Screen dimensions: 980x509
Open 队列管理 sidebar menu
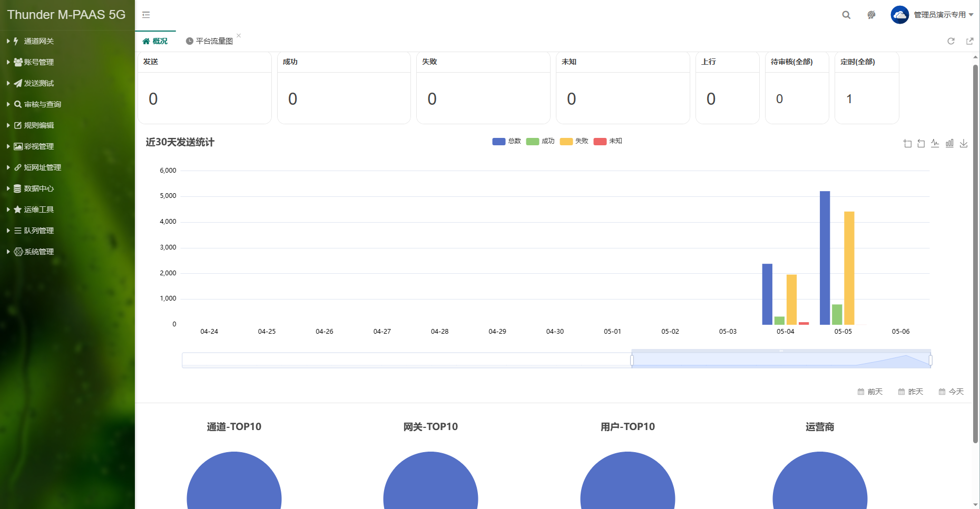[38, 231]
